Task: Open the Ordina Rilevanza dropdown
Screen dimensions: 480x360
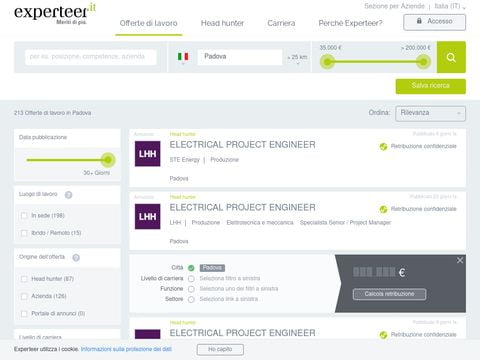Action: 430,113
